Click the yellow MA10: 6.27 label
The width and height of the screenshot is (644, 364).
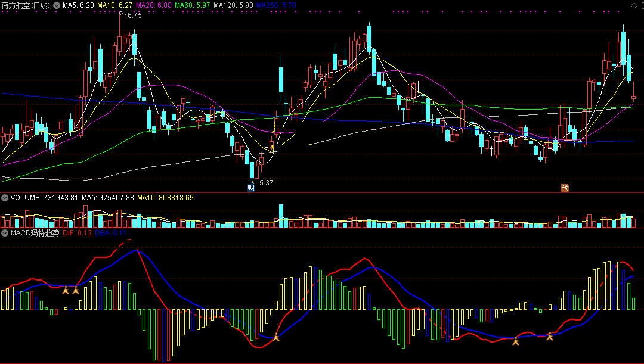tap(115, 5)
